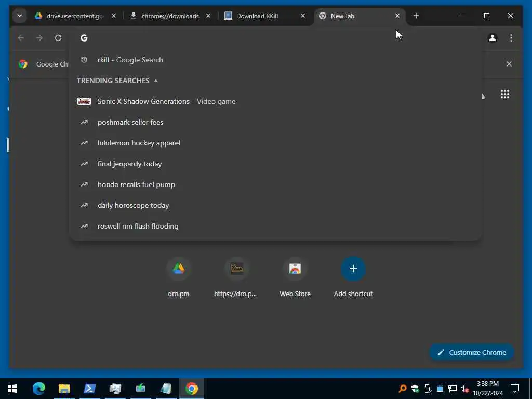Viewport: 532px width, 399px height.
Task: Open the Chrome profile icon
Action: click(x=493, y=38)
